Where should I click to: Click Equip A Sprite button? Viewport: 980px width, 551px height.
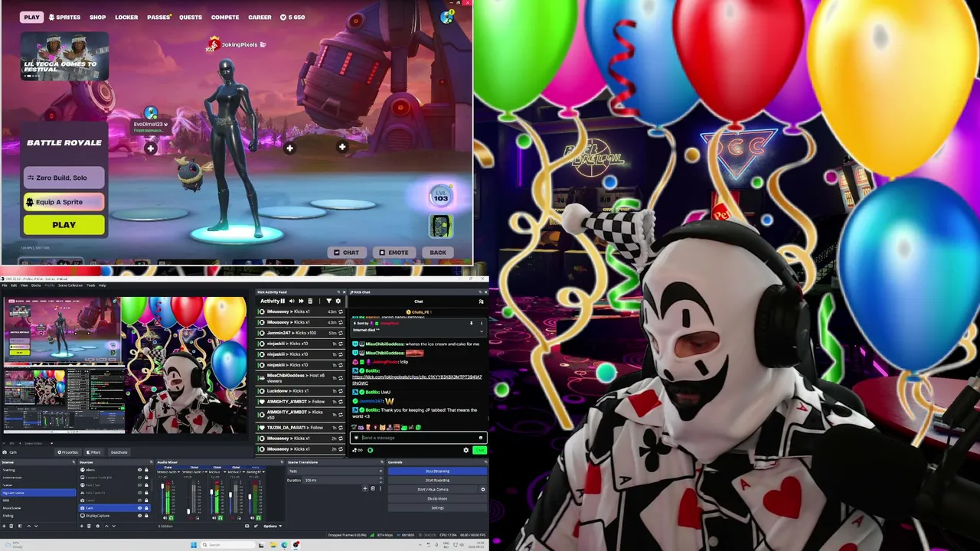[64, 202]
